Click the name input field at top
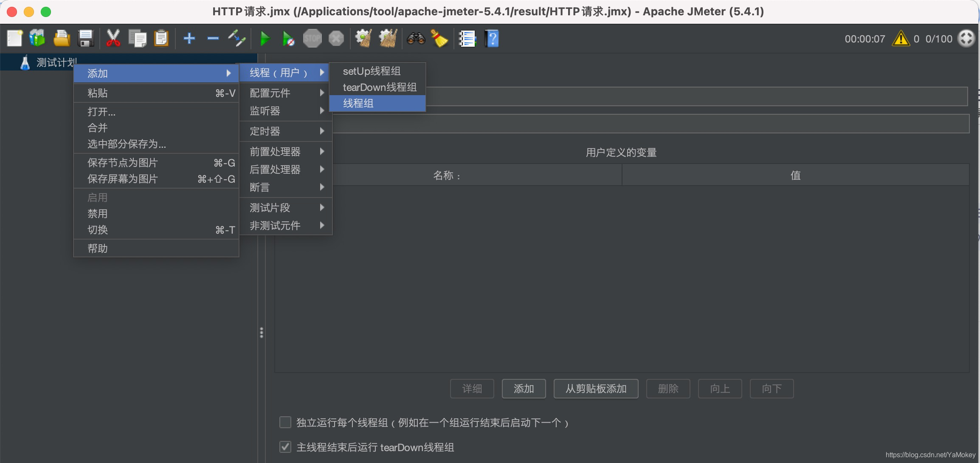 tap(697, 96)
